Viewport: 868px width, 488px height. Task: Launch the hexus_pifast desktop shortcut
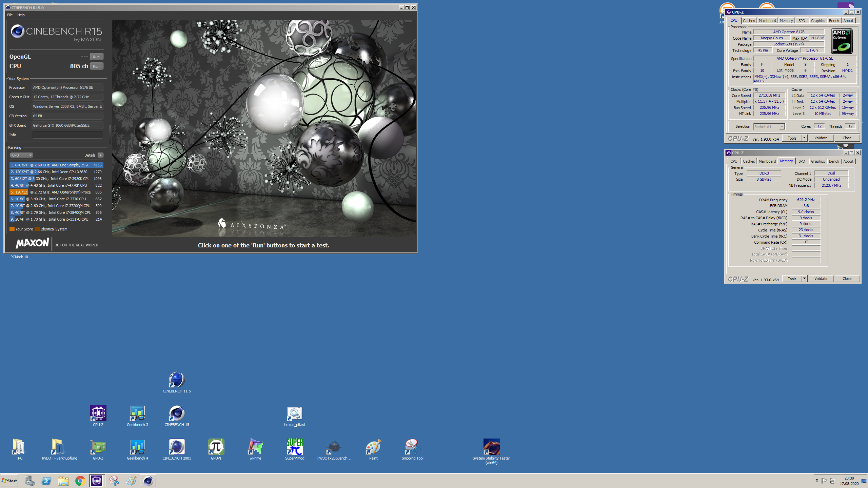point(295,416)
